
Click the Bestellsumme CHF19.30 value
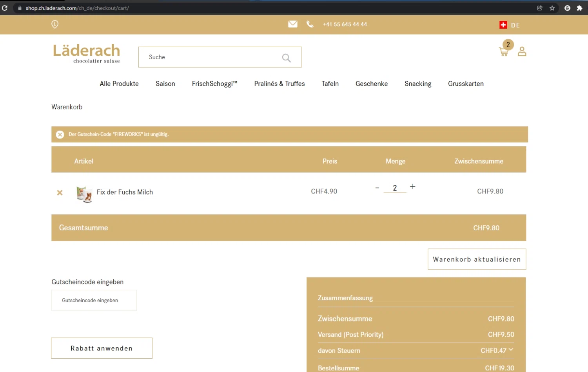[x=499, y=368]
